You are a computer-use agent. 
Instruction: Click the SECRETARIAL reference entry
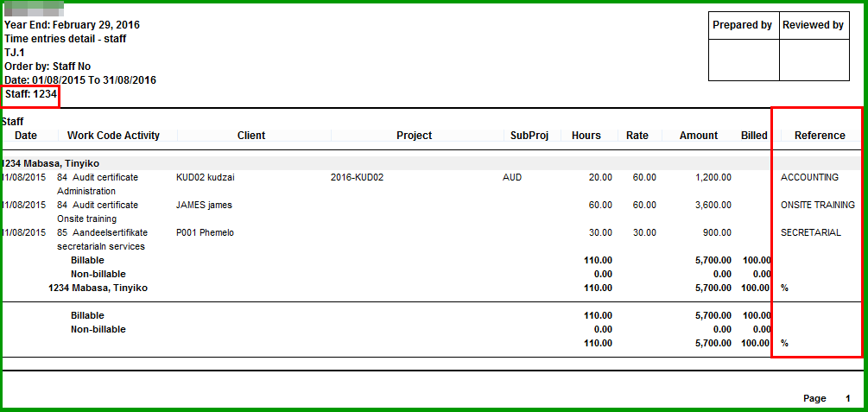tap(810, 232)
